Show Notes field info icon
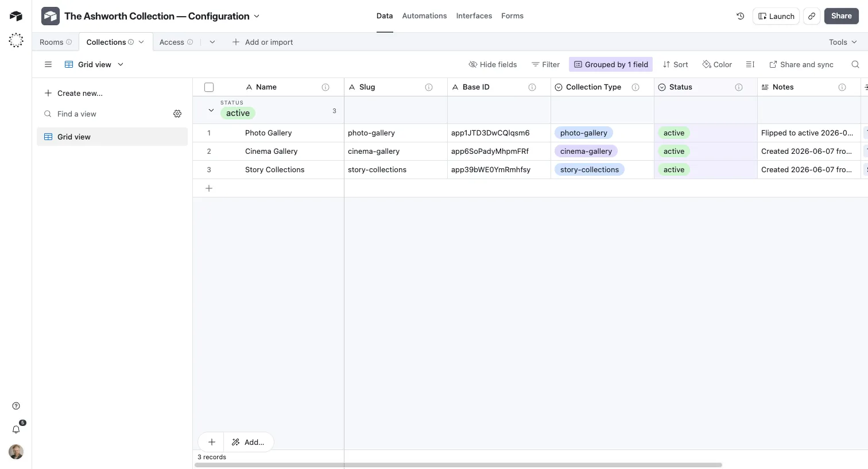 842,87
